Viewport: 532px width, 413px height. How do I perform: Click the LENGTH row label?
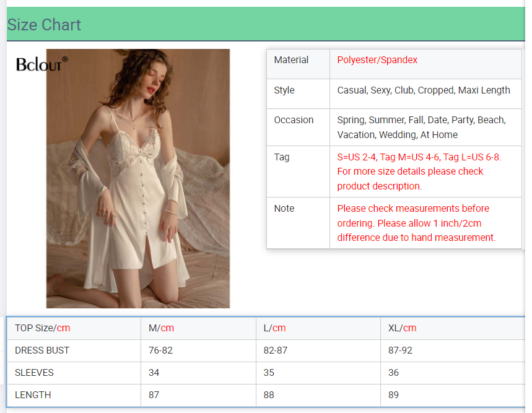point(33,395)
